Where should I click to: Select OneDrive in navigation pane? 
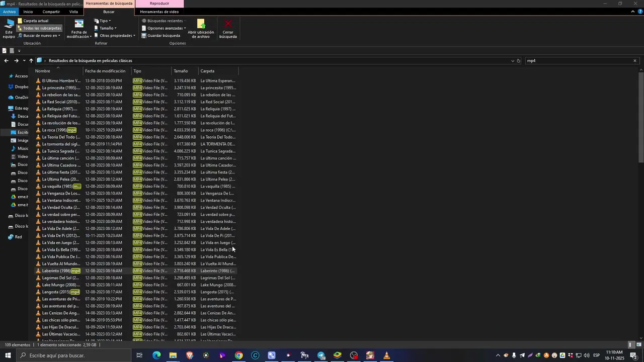tap(18, 98)
